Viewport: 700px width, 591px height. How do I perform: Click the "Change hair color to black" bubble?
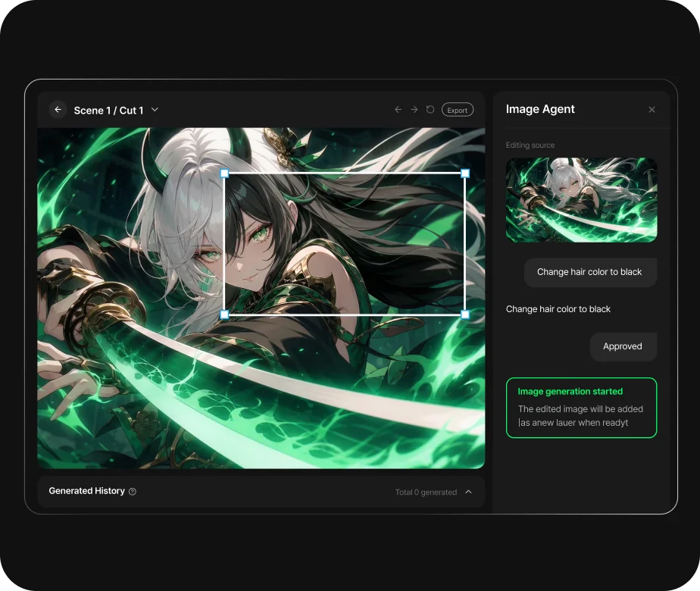click(590, 272)
